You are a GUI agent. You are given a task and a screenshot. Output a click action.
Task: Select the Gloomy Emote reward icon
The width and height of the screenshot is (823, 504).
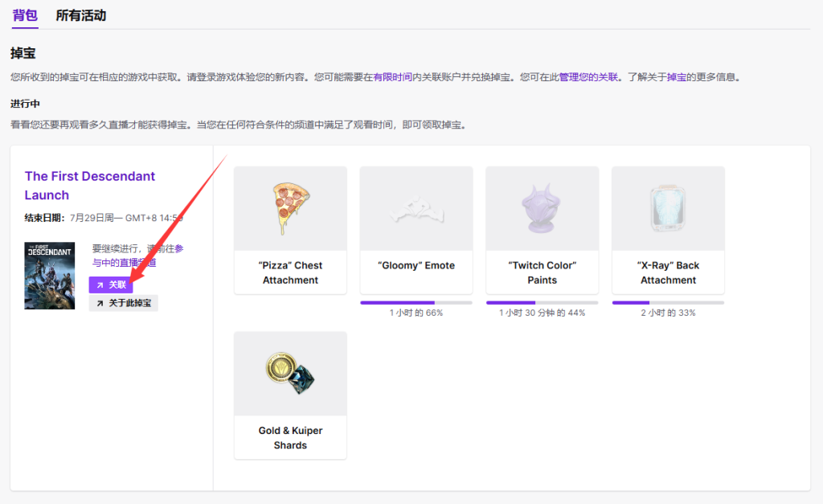416,208
